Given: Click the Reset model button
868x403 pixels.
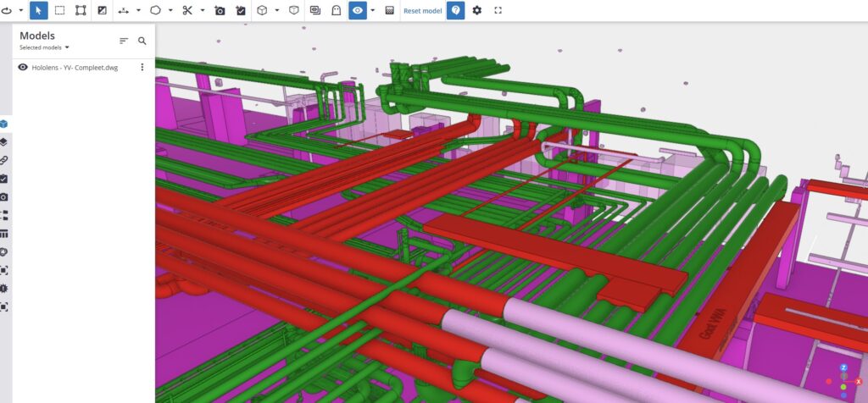Looking at the screenshot, I should point(422,10).
